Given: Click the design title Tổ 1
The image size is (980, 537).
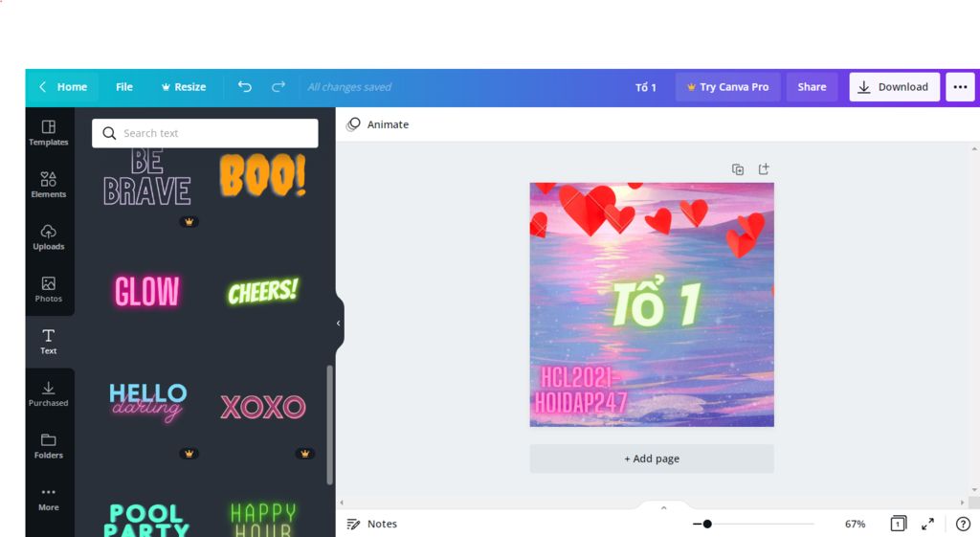Looking at the screenshot, I should click(x=646, y=87).
